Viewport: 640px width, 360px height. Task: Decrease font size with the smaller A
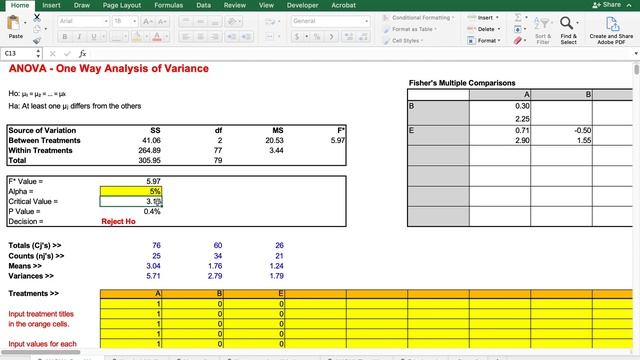[162, 21]
